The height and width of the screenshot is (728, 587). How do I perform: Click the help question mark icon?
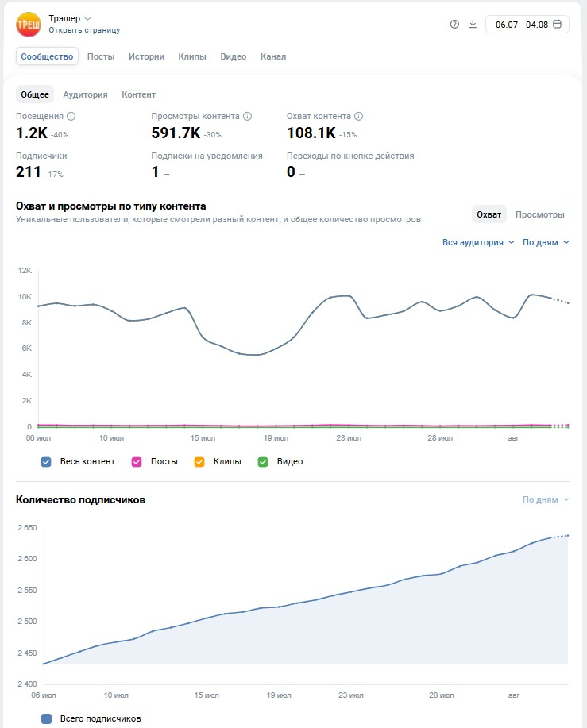click(x=454, y=24)
